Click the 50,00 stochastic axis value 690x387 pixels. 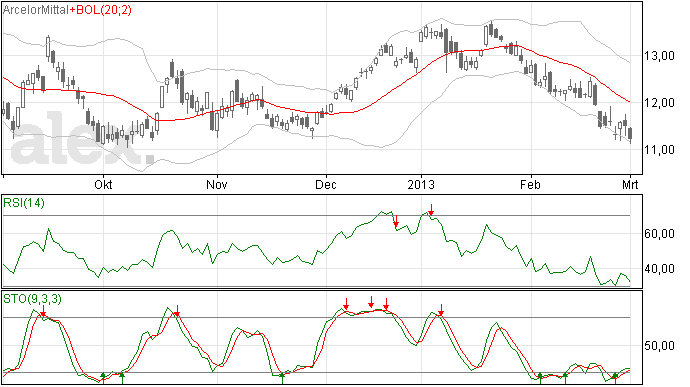(x=659, y=346)
